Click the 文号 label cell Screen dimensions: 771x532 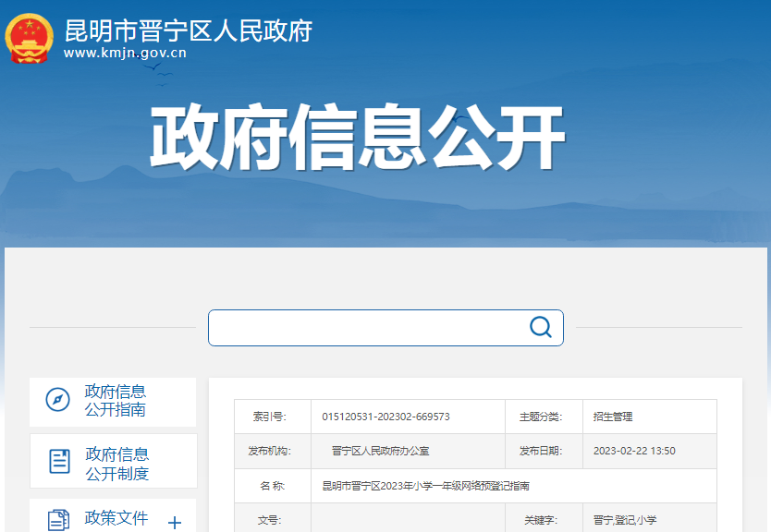pyautogui.click(x=273, y=518)
